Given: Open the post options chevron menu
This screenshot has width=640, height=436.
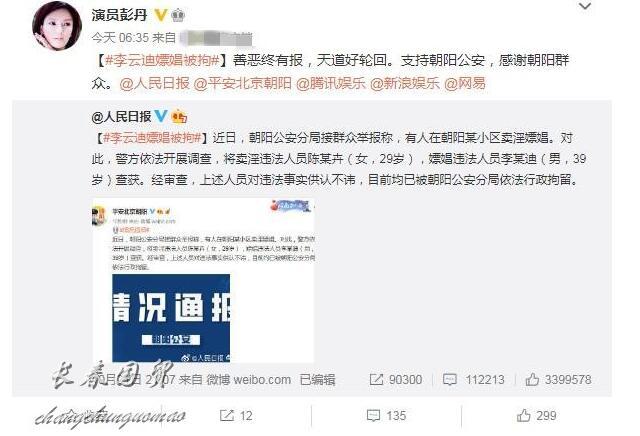Looking at the screenshot, I should point(585,6).
